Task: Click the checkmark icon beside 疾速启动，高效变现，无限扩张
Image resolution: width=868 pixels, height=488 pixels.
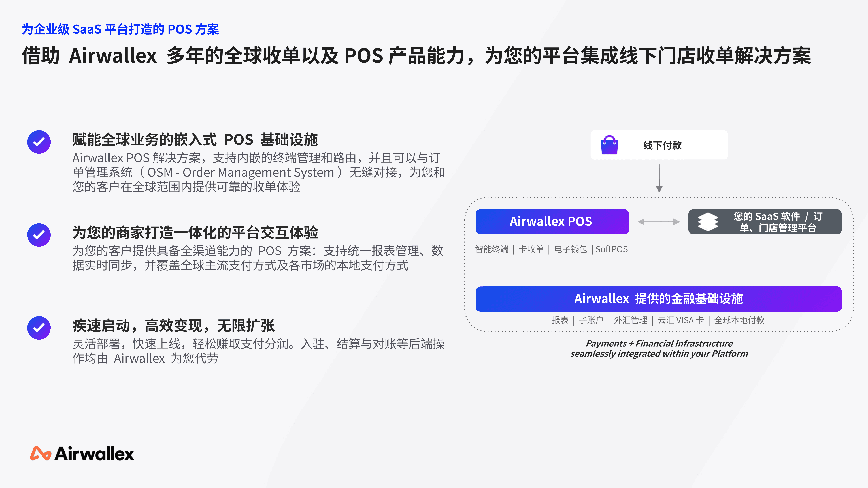Action: [x=39, y=328]
